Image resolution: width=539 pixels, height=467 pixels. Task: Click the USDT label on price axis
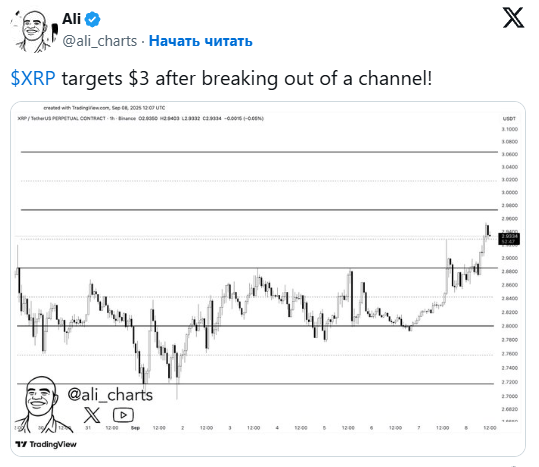coord(509,119)
